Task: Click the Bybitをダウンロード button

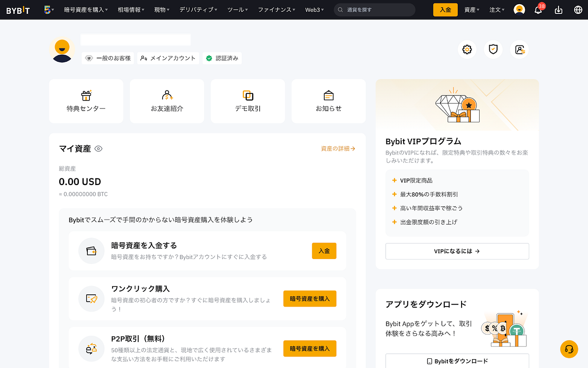Action: tap(457, 361)
